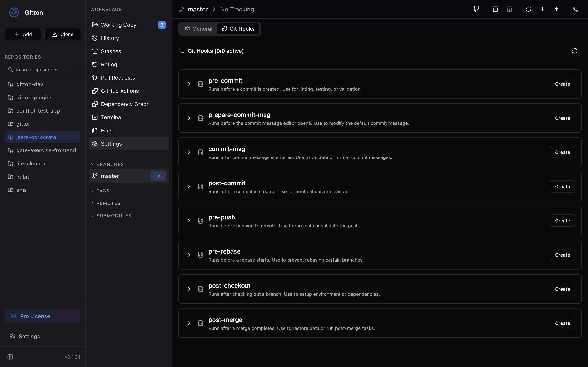Switch to the General tab
This screenshot has width=588, height=367.
coord(199,29)
